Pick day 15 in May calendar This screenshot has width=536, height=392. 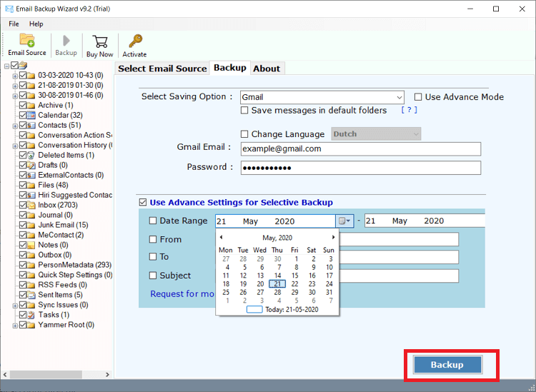coord(294,276)
